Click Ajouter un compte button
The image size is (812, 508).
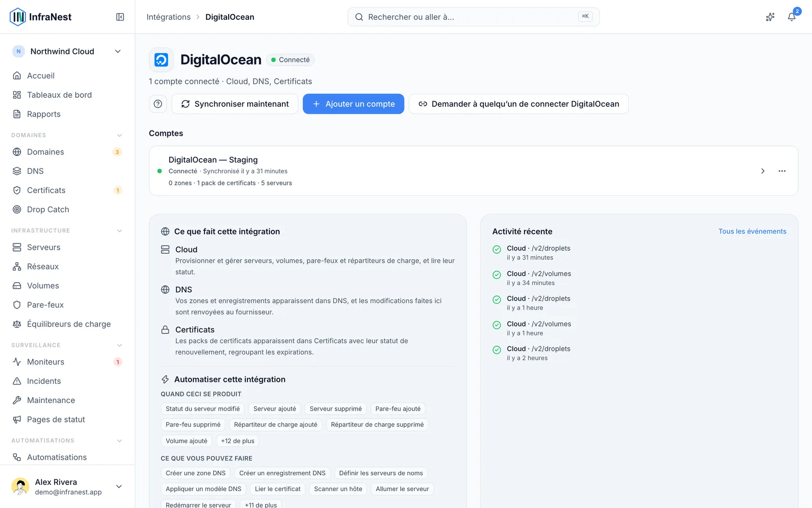[354, 104]
